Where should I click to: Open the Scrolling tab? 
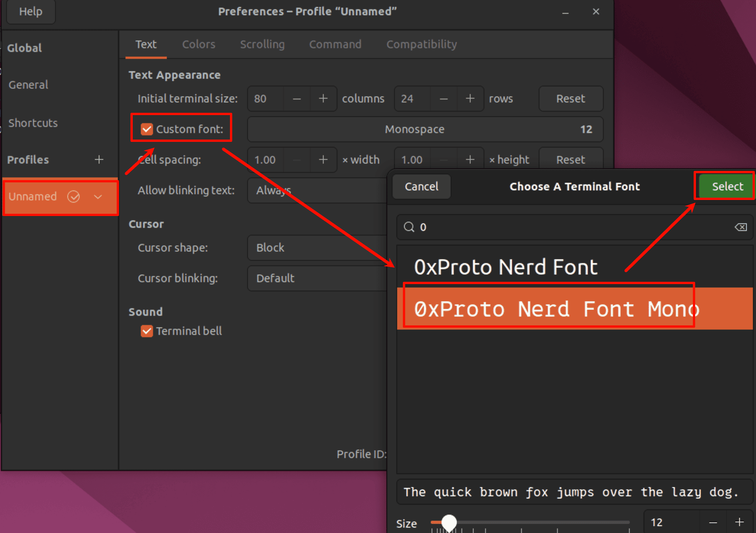[262, 44]
